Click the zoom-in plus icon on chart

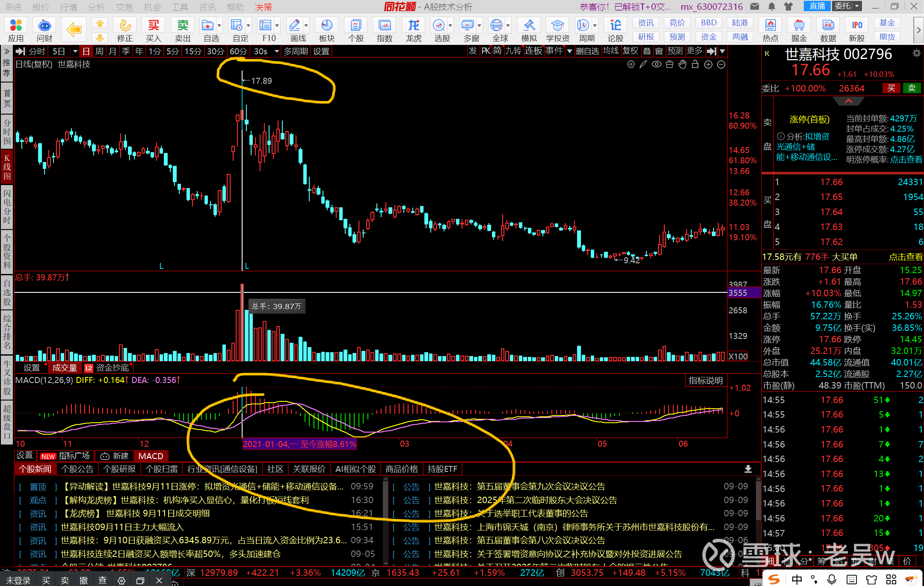pyautogui.click(x=708, y=65)
